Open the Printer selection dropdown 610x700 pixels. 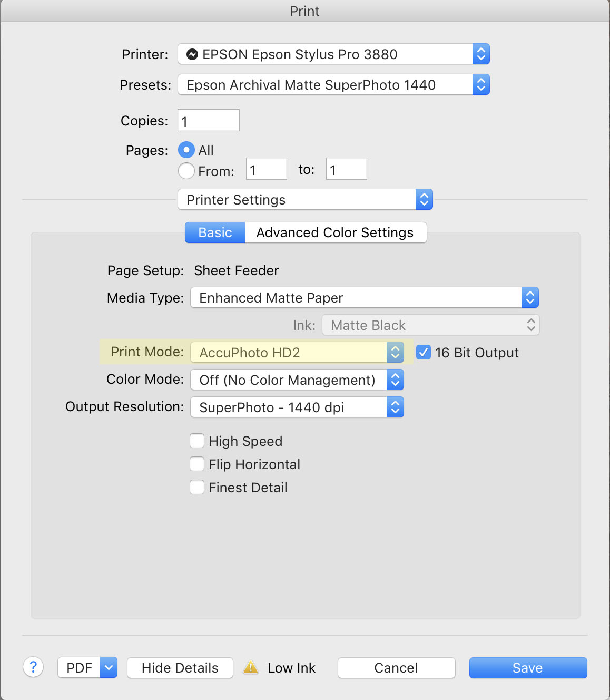pyautogui.click(x=333, y=54)
